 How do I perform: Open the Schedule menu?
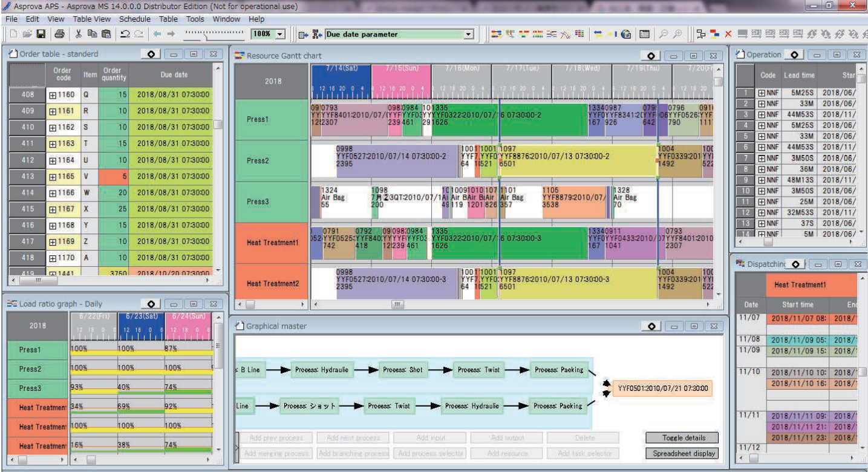pos(134,19)
